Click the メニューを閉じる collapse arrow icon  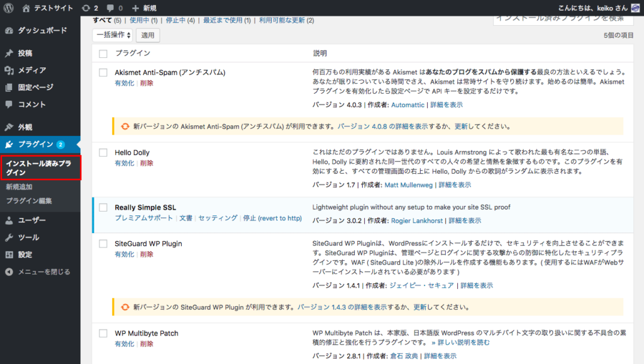coord(9,272)
